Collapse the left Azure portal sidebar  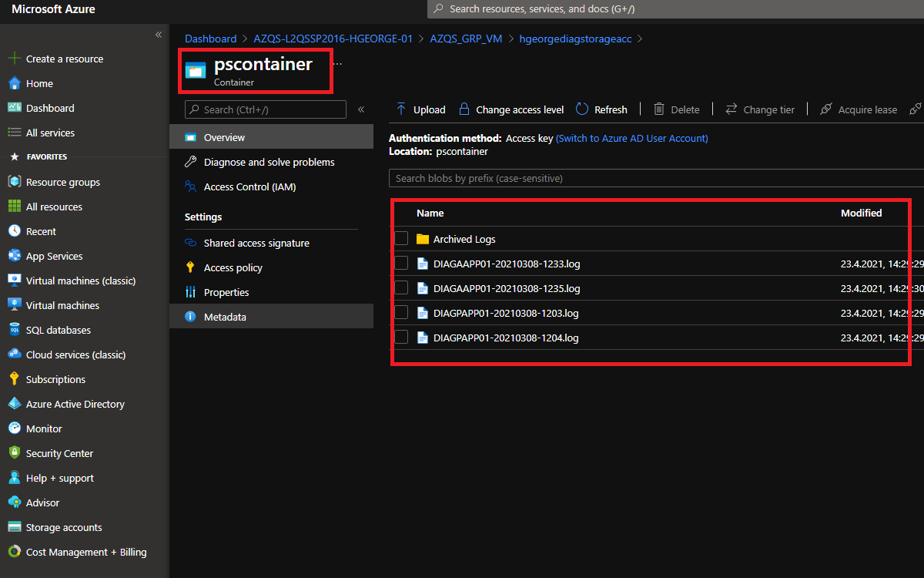point(159,35)
